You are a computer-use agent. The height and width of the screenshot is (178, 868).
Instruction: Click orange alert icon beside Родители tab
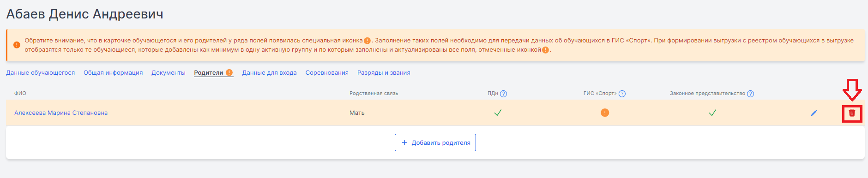coord(229,72)
